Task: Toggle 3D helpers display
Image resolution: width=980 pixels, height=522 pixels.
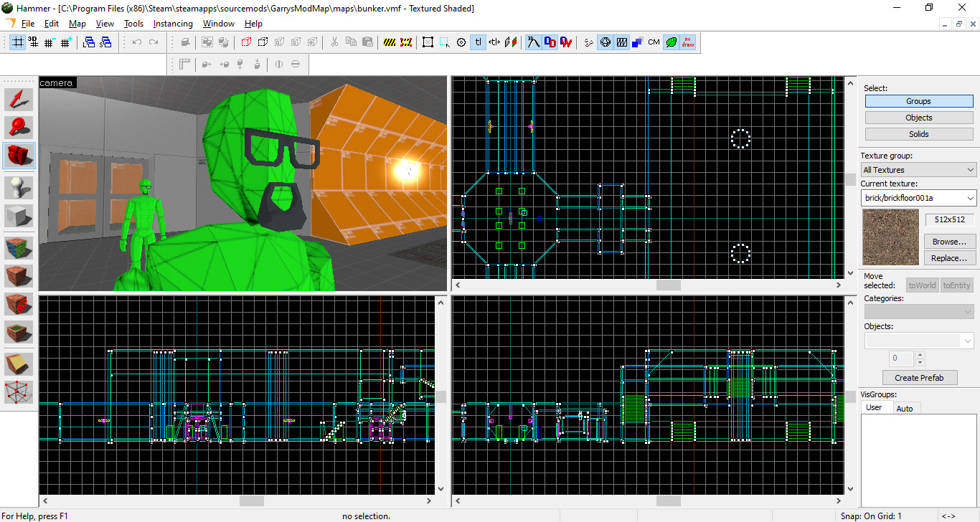Action: (x=533, y=42)
